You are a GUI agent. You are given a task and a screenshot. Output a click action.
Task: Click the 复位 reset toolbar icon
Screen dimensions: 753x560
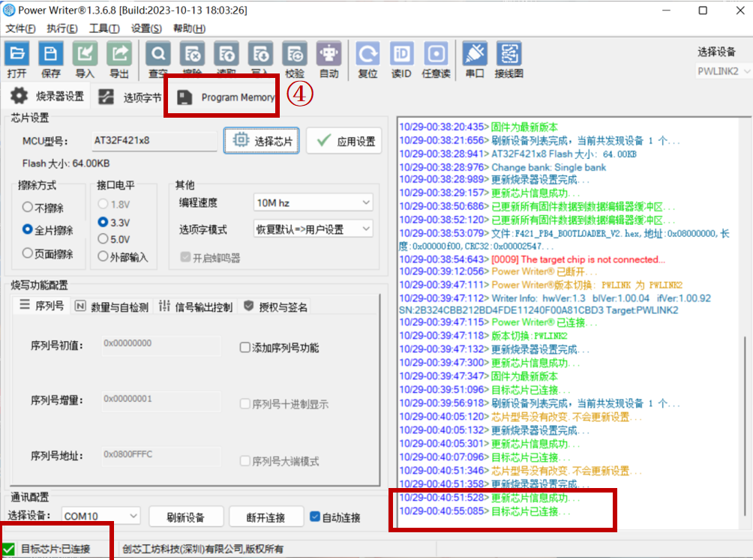[367, 53]
